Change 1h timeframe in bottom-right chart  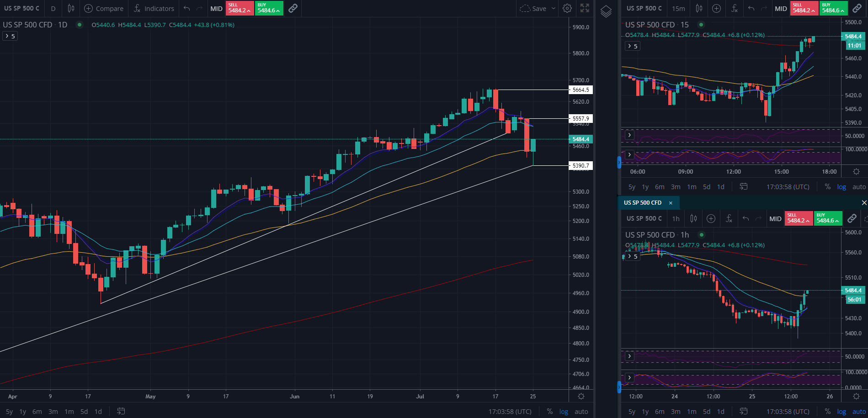point(676,218)
